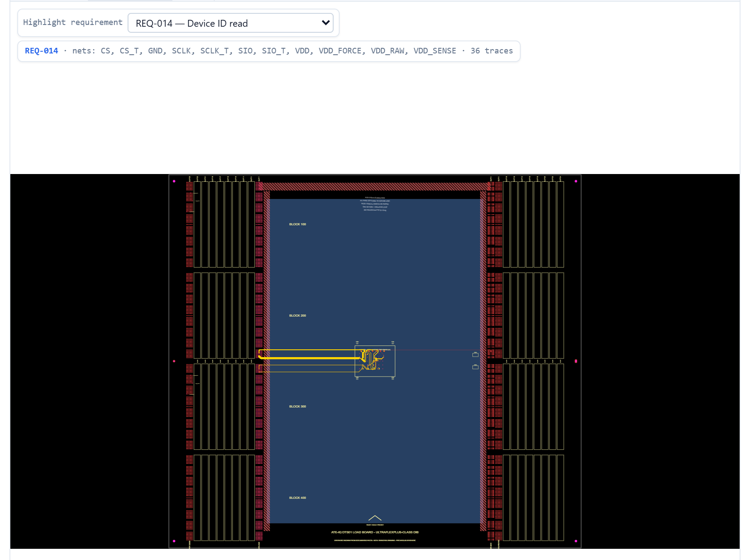750x560 pixels.
Task: Click the ATE-IQ DTS01 LOAD BOARD title text
Action: [375, 532]
